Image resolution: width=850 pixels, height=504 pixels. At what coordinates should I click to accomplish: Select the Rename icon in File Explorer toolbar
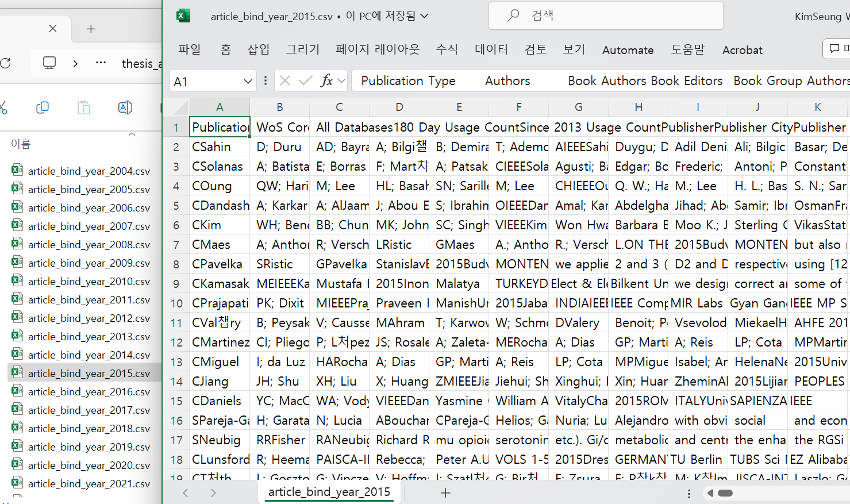pyautogui.click(x=125, y=107)
